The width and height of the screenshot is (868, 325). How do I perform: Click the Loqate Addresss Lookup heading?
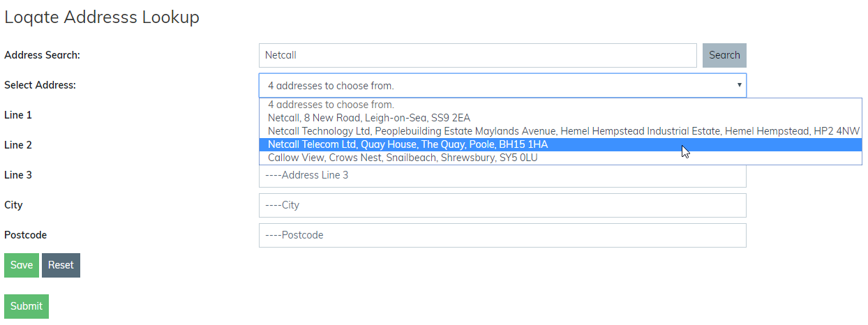pos(102,17)
